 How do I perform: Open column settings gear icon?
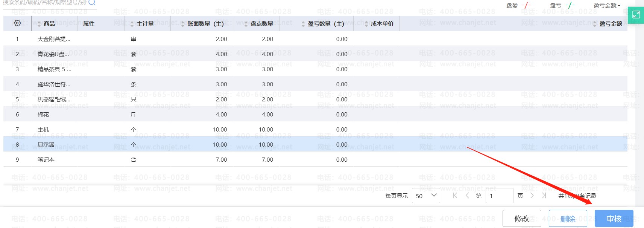[17, 23]
